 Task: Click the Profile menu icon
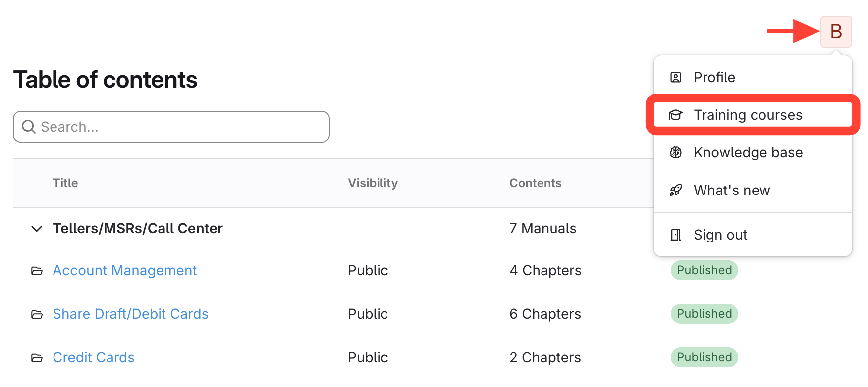pyautogui.click(x=676, y=77)
